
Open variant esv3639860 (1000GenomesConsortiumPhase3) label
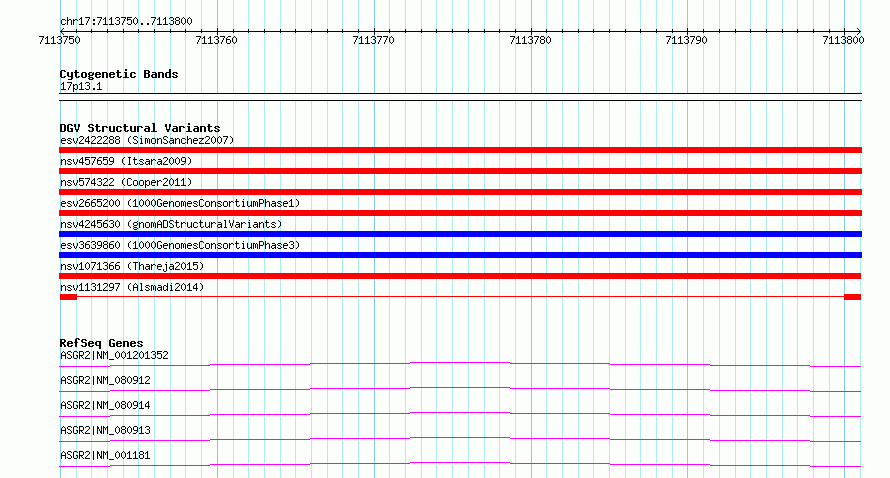click(180, 245)
